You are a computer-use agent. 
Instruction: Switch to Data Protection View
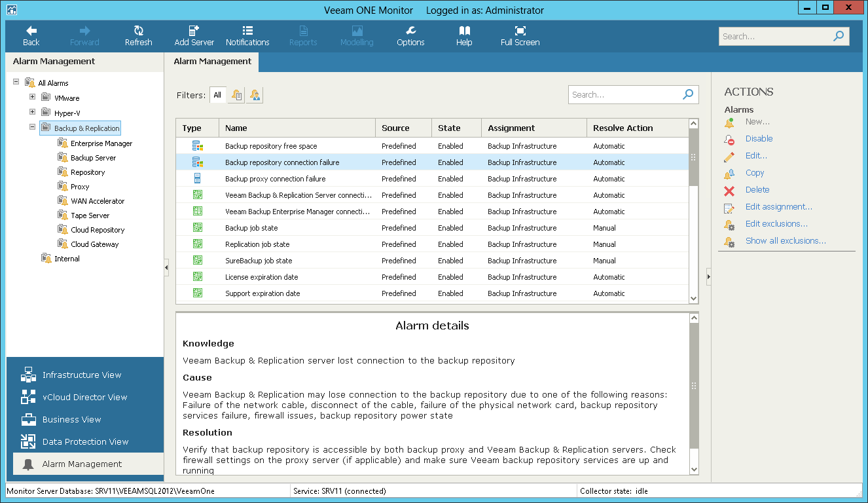point(85,442)
